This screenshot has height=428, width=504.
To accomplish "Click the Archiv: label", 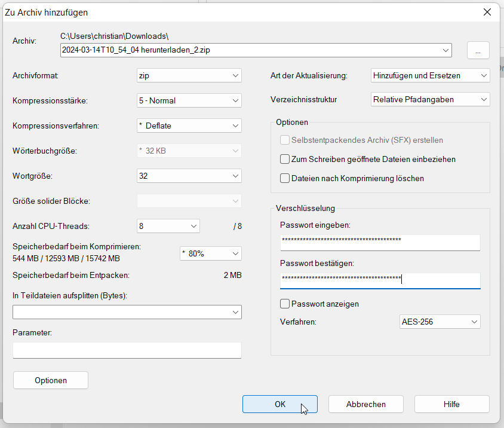I will pos(24,41).
